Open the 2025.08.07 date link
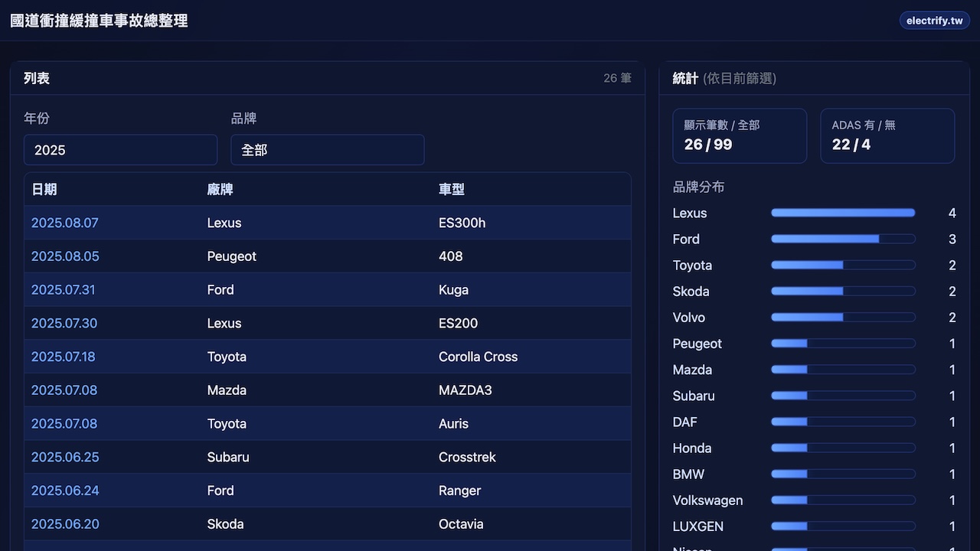This screenshot has width=980, height=551. tap(65, 223)
